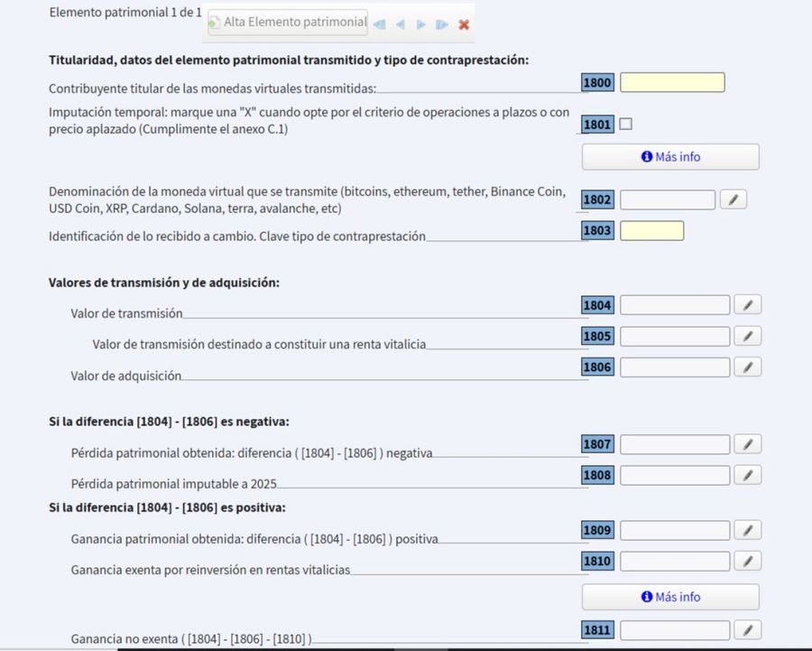Screen dimensions: 812x651
Task: Focus the Contribuyente titular field 1800
Action: 672,83
